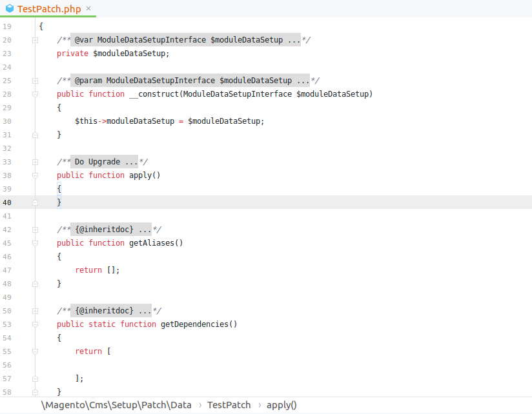Click 'return [];' on line 47
This screenshot has height=414, width=532.
point(97,270)
